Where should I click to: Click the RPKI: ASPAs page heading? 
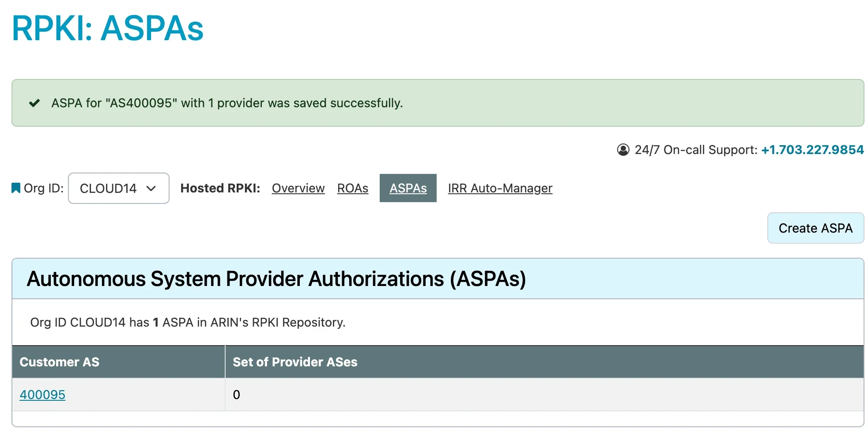108,28
